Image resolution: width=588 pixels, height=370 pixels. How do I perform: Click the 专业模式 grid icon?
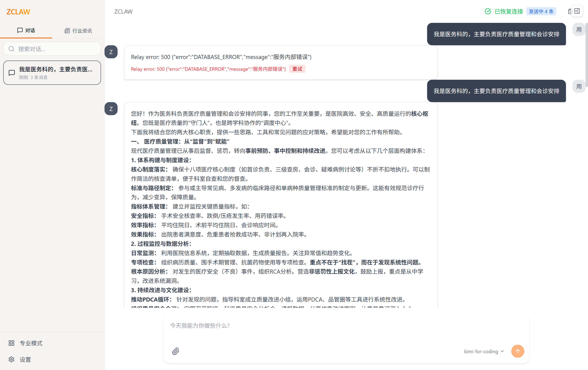[x=11, y=343]
